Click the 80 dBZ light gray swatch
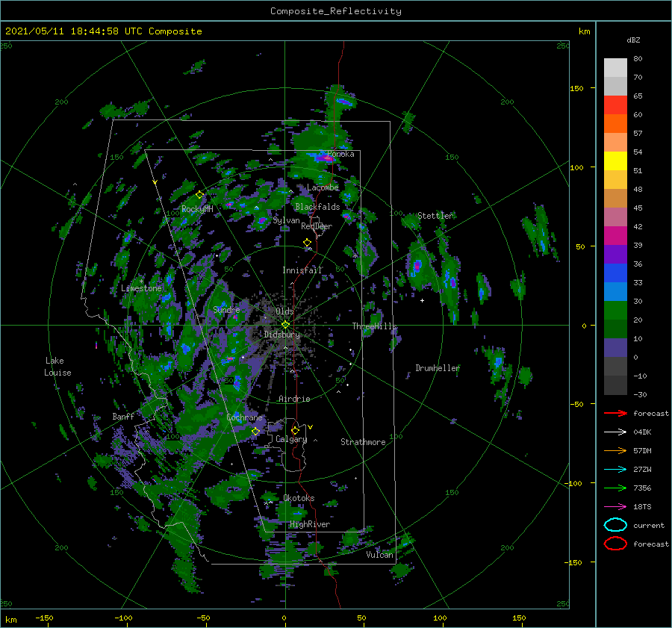Image resolution: width=672 pixels, height=628 pixels. pos(615,67)
